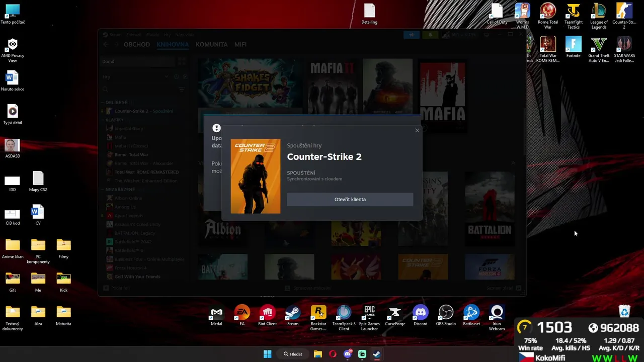Click recent activity clock icon in Steam library

[x=176, y=77]
